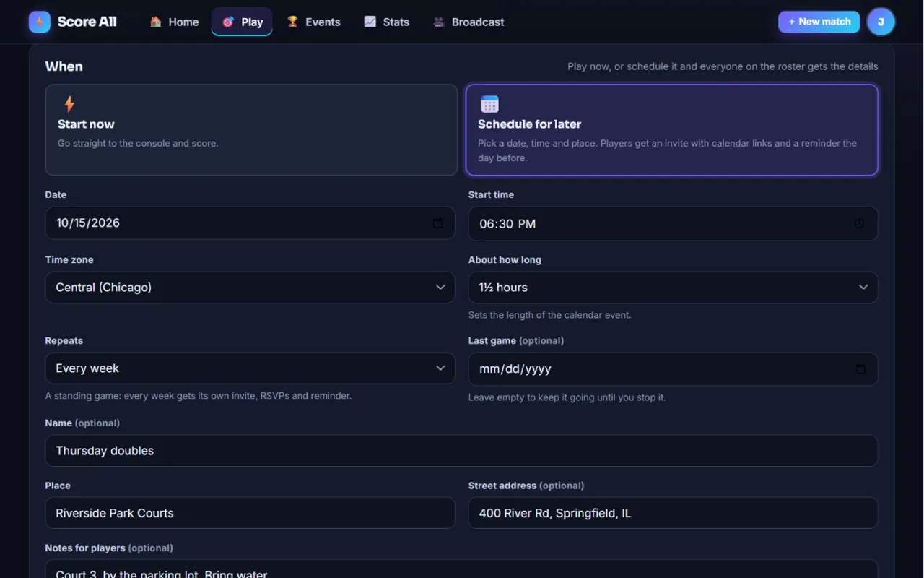Click the trophy icon beside Events
The image size is (924, 578).
[x=292, y=22]
